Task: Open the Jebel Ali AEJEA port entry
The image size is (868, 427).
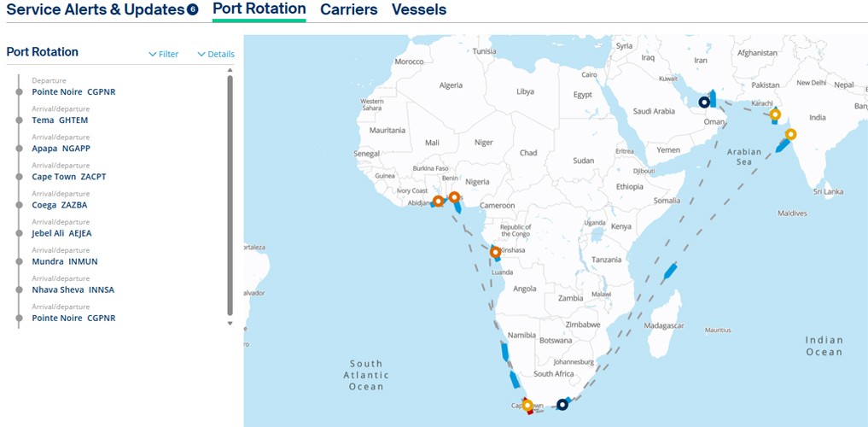Action: (61, 233)
